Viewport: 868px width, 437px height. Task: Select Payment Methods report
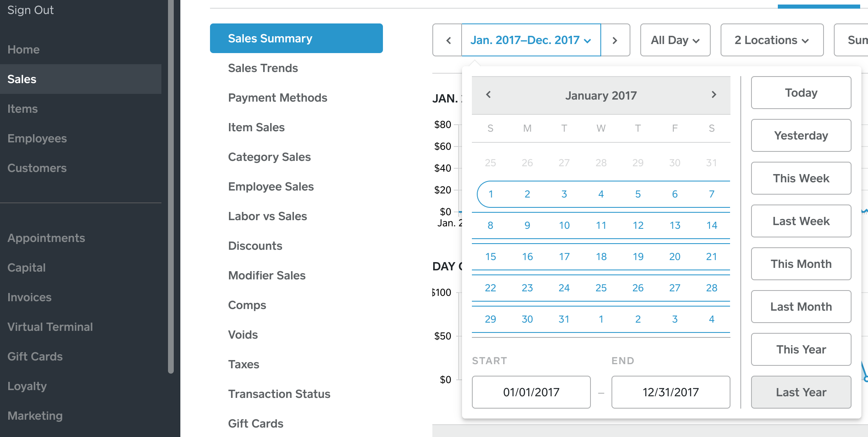click(278, 98)
